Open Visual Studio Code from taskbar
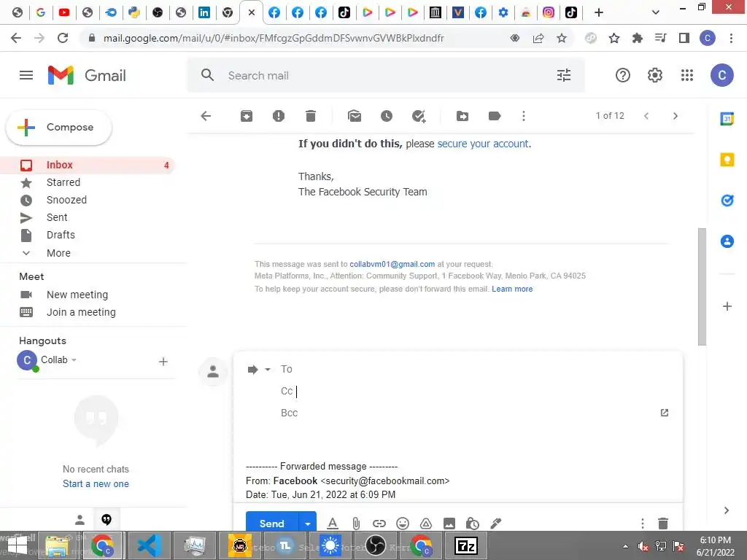Screen dimensions: 747x560 coord(149,545)
